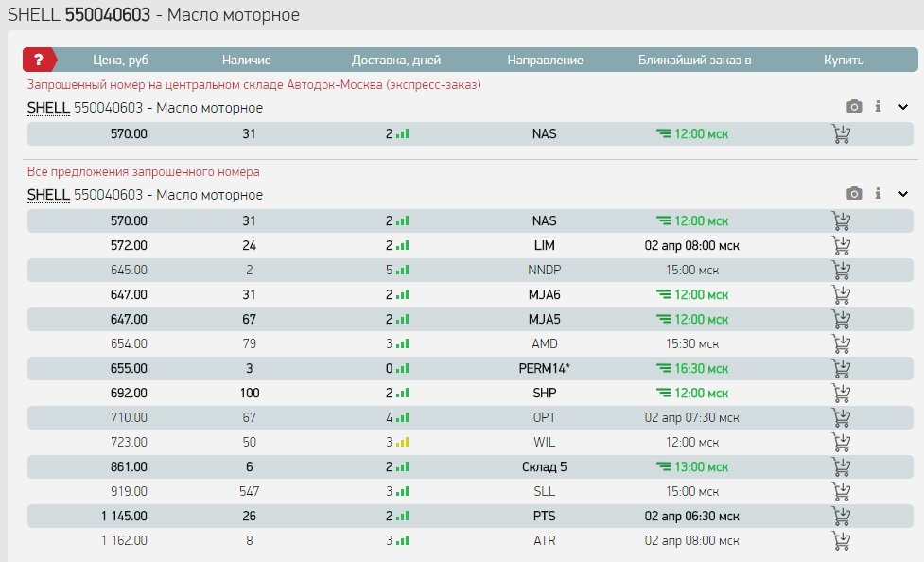Add SLL 919.00 offer to cart

point(841,491)
